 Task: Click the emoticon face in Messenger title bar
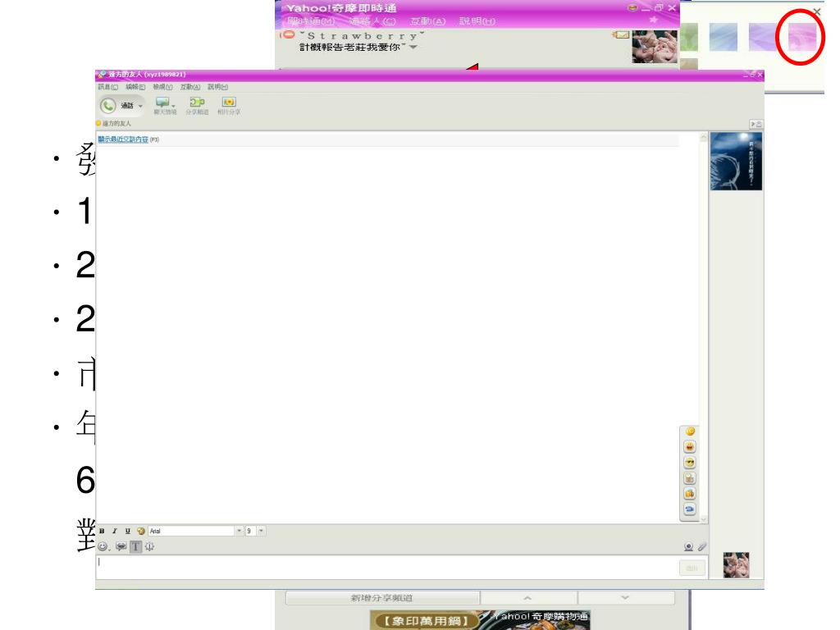click(x=632, y=8)
